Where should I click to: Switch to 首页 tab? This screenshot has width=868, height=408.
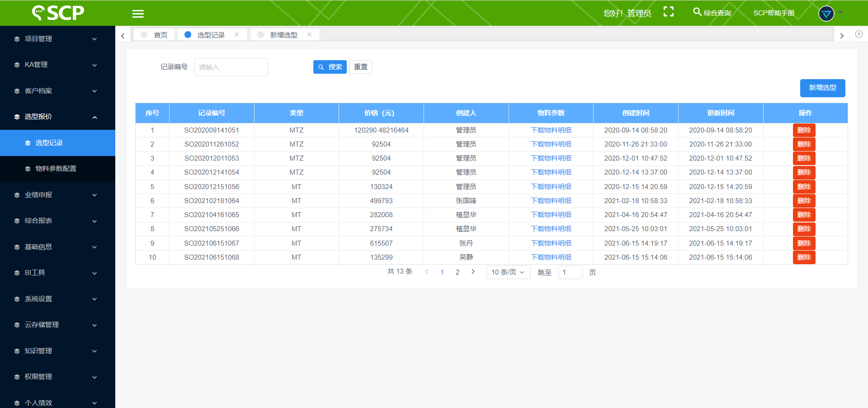tap(154, 35)
